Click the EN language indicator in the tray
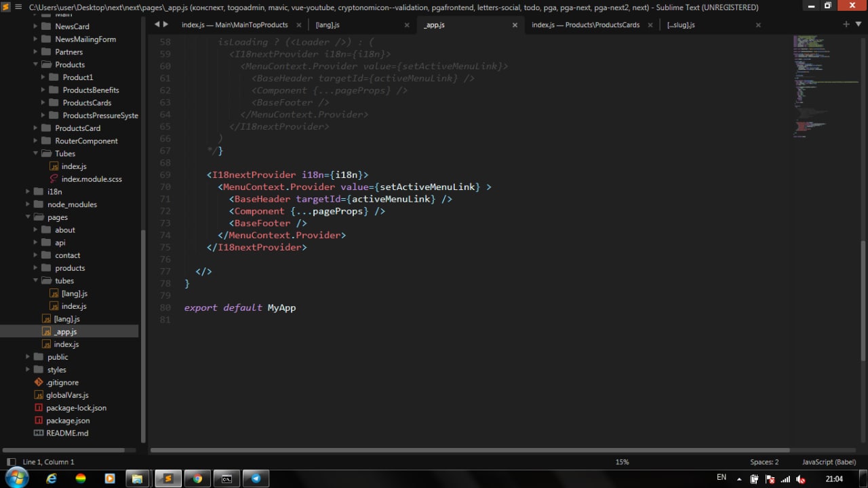Image resolution: width=868 pixels, height=488 pixels. pyautogui.click(x=722, y=478)
